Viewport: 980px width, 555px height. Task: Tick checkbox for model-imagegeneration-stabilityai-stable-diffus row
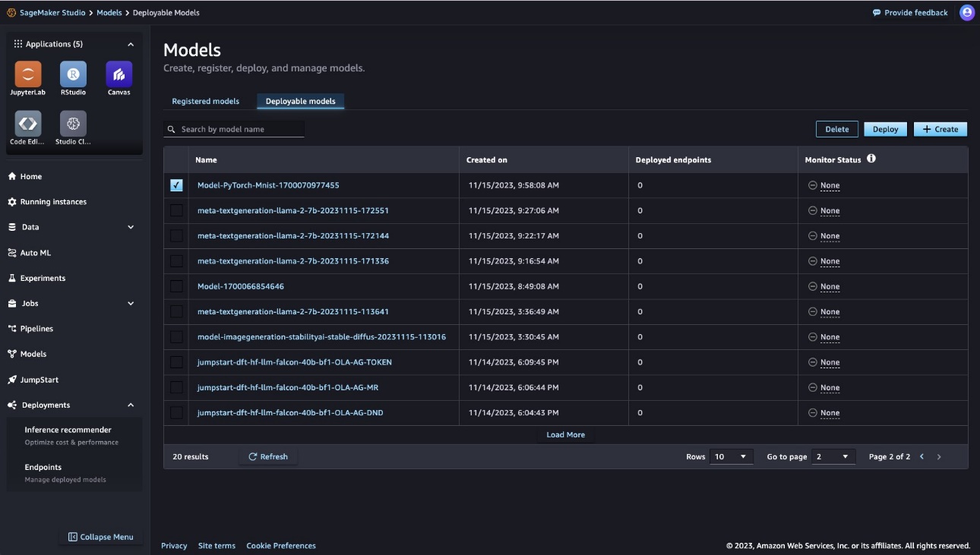click(x=176, y=336)
